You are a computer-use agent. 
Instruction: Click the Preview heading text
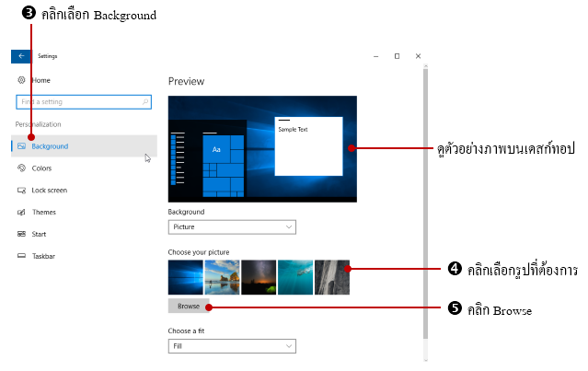(x=186, y=81)
